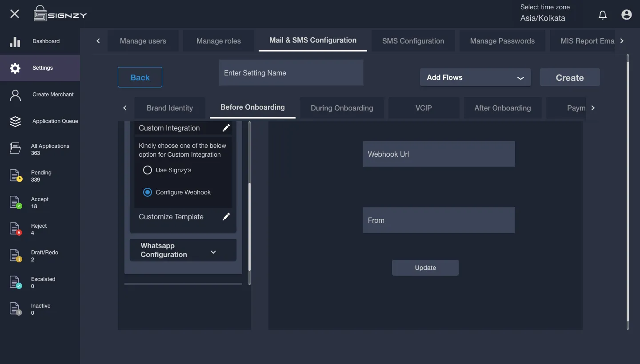Click the Dashboard bar chart icon
The image size is (640, 364).
[15, 41]
